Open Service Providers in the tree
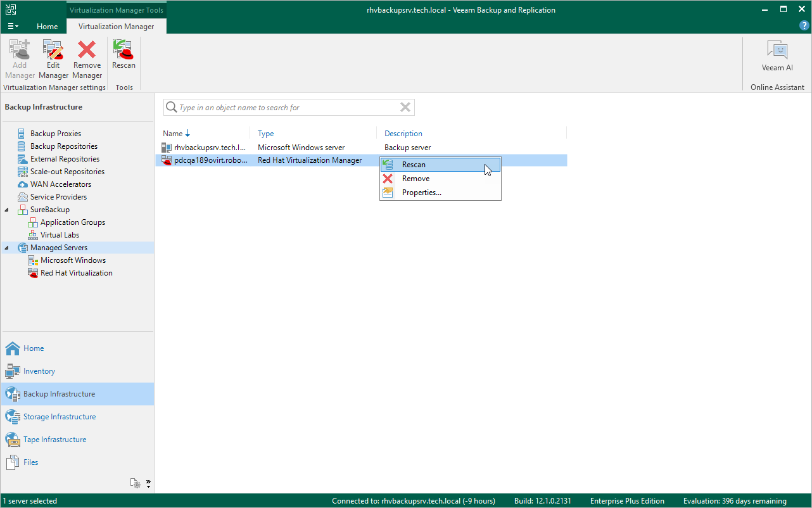Screen dimensions: 812x508 click(59, 197)
